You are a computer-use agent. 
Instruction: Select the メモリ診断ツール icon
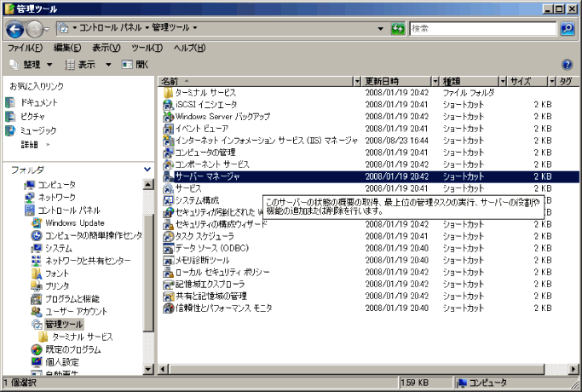(x=168, y=260)
